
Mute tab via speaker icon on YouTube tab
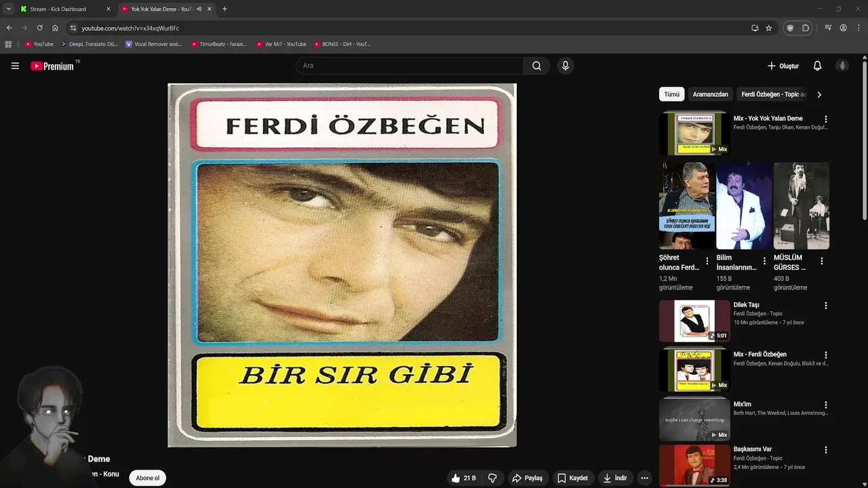[x=199, y=9]
